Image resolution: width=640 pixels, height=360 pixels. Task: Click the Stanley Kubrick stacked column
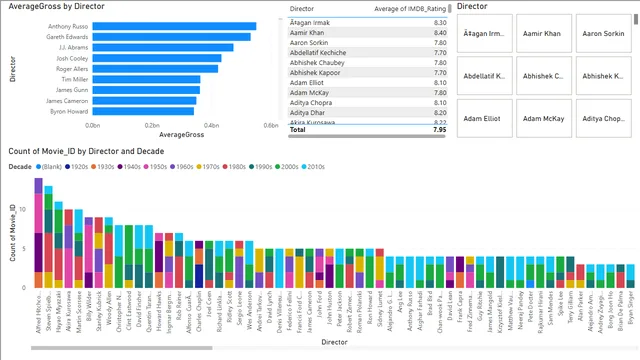99,253
